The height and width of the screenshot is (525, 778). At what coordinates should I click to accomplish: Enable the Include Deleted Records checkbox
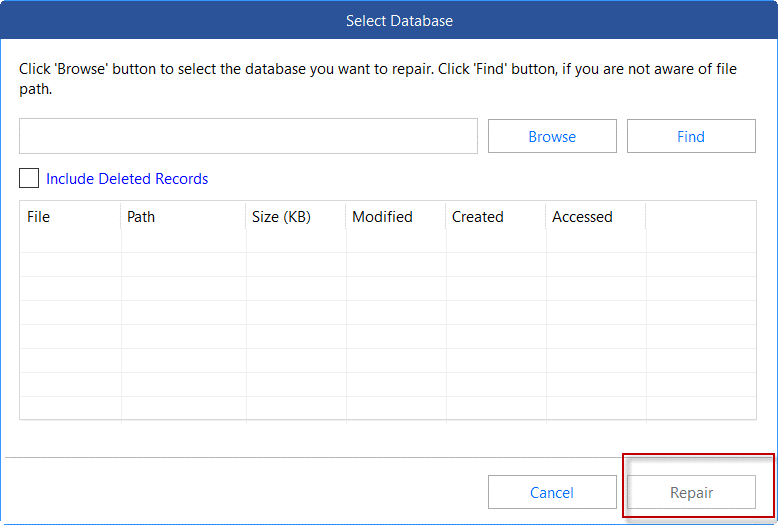tap(29, 178)
